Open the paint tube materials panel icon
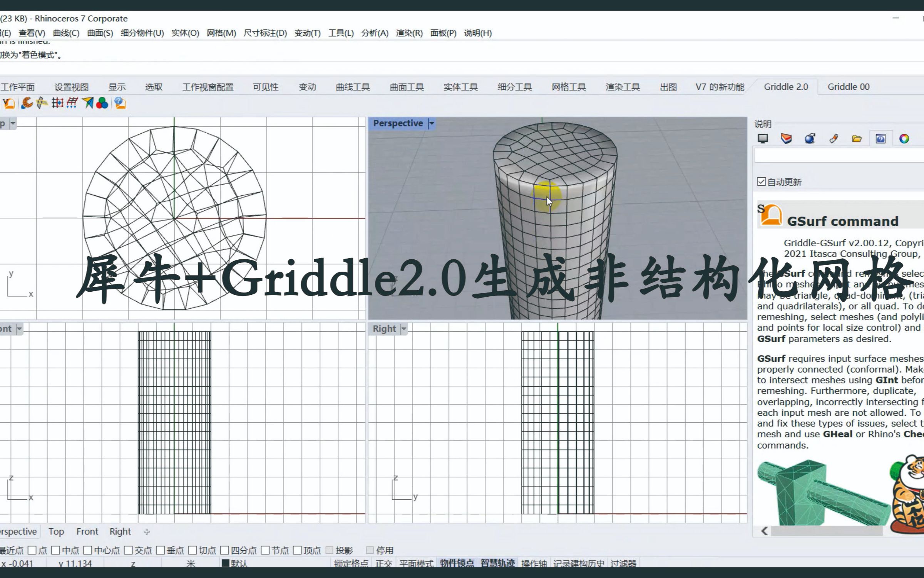 [x=834, y=139]
